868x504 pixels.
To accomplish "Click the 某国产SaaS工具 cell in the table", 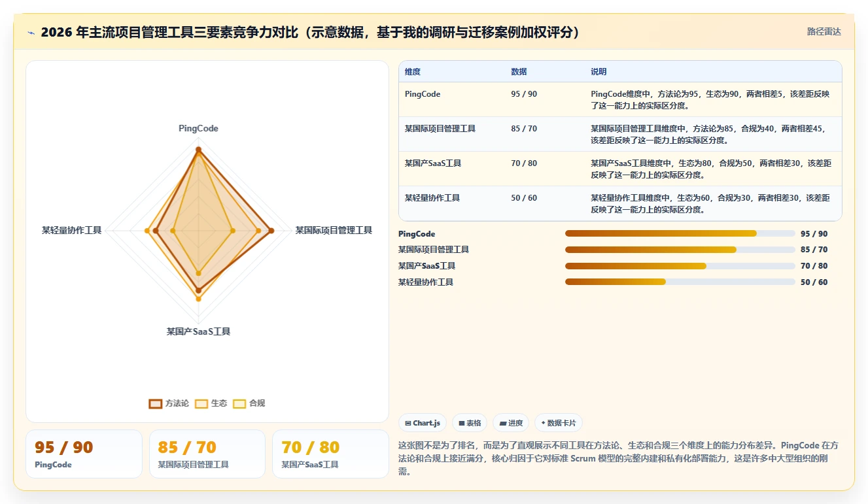I will click(433, 163).
